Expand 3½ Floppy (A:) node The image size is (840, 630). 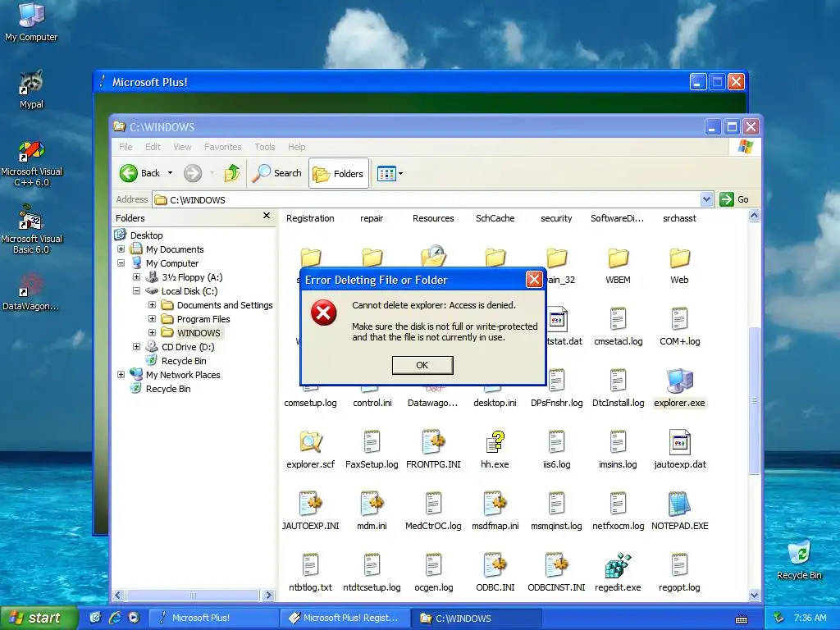137,277
